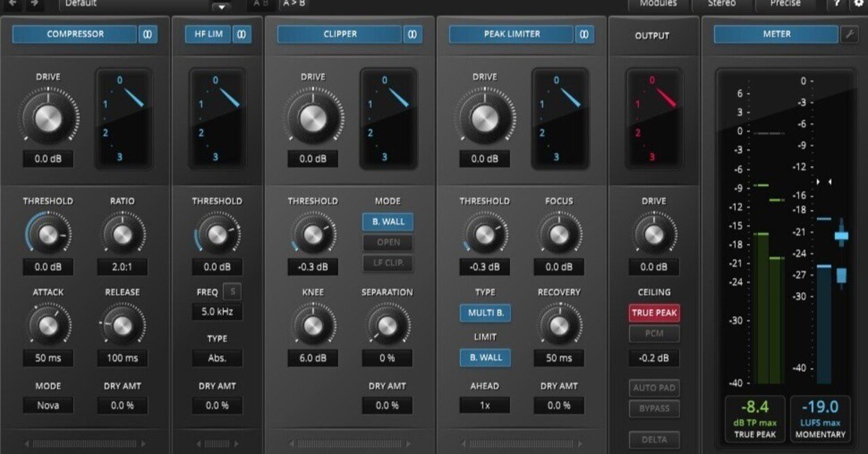Open Peak Limiter AHEAD 1x selector

(x=485, y=405)
